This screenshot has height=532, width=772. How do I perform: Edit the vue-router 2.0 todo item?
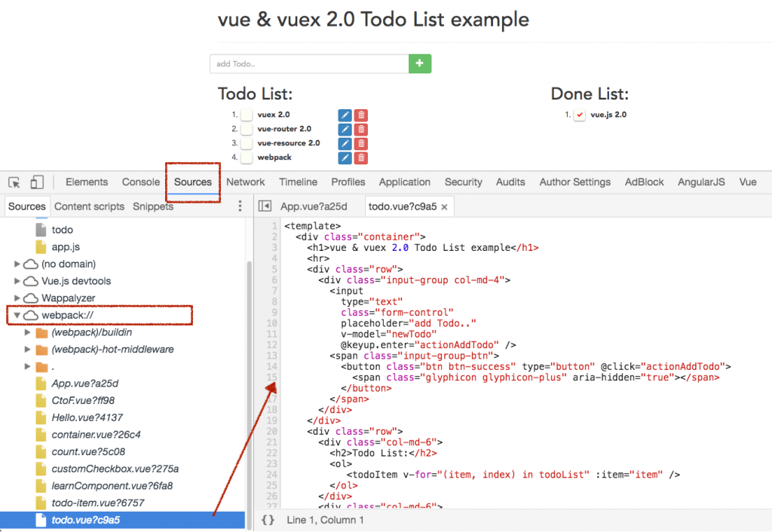click(x=345, y=130)
